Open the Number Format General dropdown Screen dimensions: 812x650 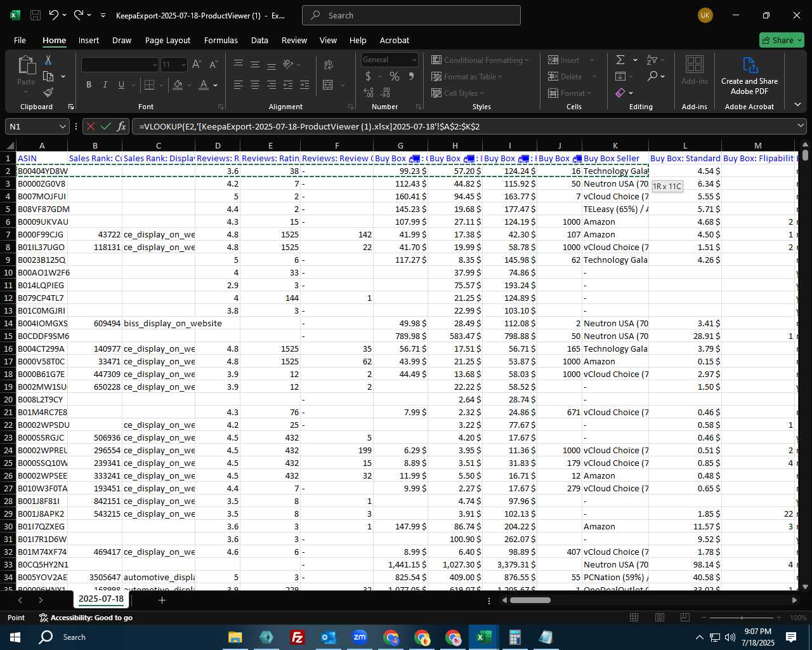click(x=414, y=60)
